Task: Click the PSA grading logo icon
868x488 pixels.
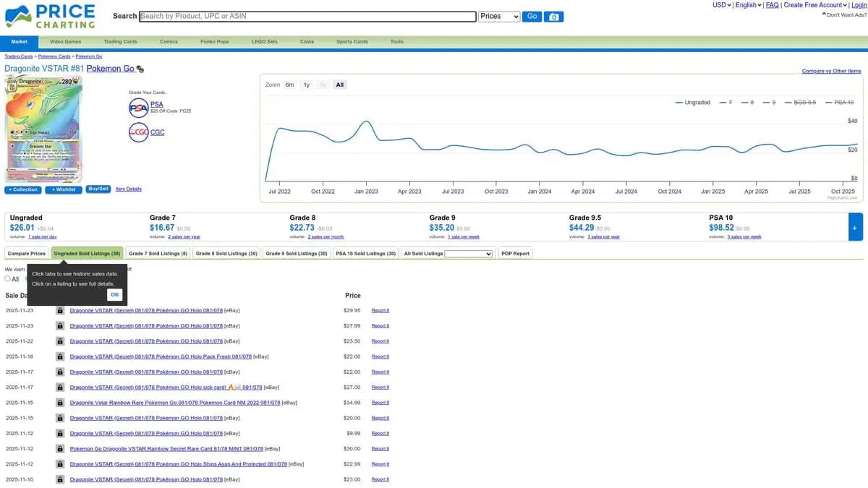Action: tap(138, 108)
